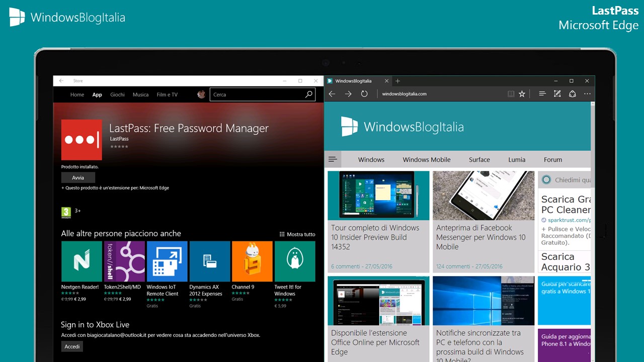
Task: Open the Channel 9 app tile
Action: (x=252, y=261)
